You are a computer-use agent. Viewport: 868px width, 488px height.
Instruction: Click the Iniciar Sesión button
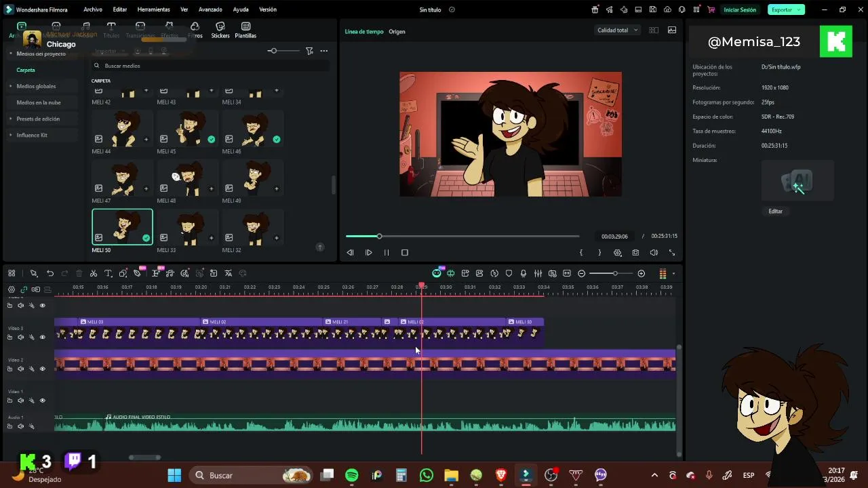coord(740,9)
